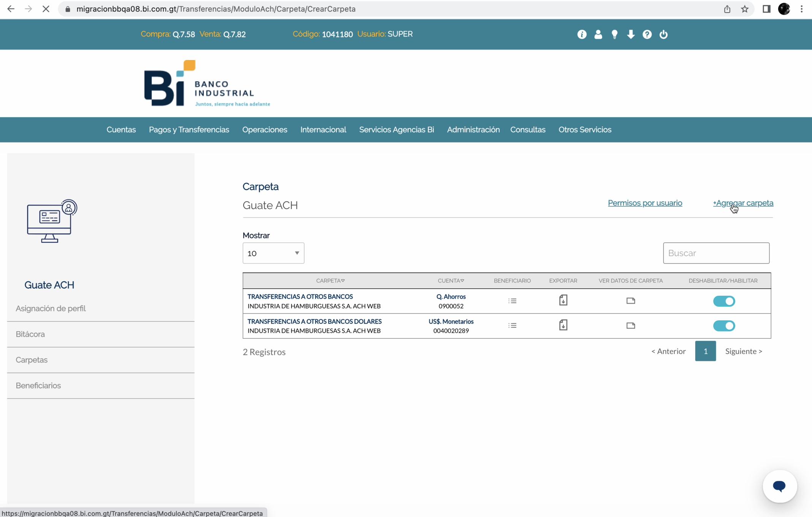Screen dimensions: 812x517
Task: Open the chat bubble widget
Action: pos(779,486)
